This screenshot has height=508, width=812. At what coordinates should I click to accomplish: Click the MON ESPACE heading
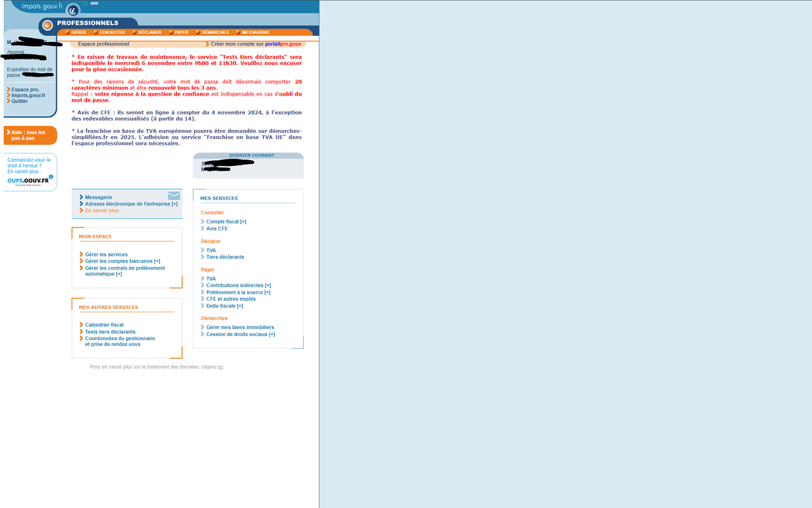coord(95,237)
